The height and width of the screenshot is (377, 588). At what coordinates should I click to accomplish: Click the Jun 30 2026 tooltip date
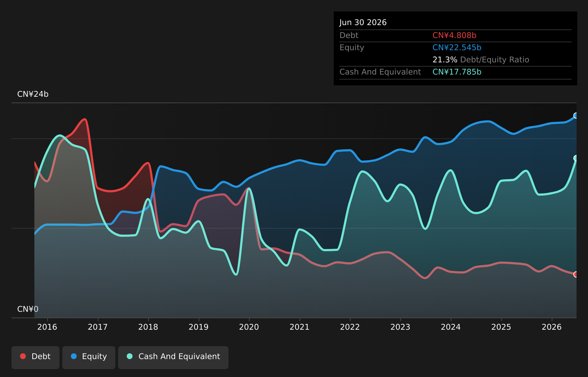coord(363,23)
